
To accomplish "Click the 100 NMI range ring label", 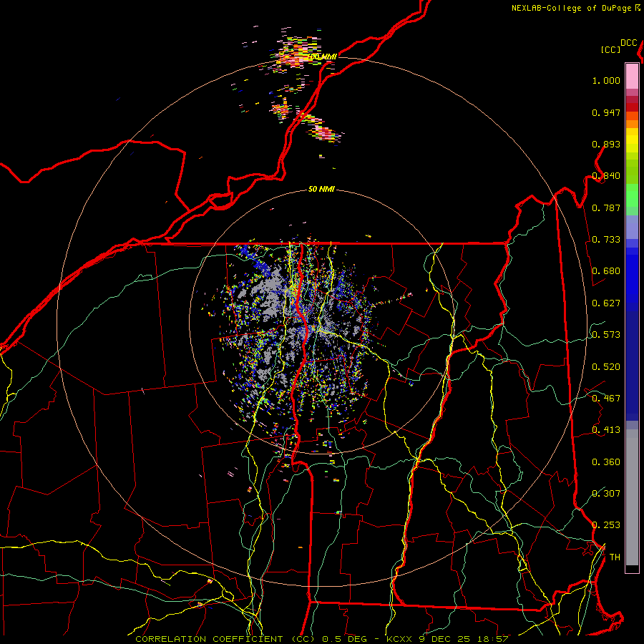I will [322, 57].
